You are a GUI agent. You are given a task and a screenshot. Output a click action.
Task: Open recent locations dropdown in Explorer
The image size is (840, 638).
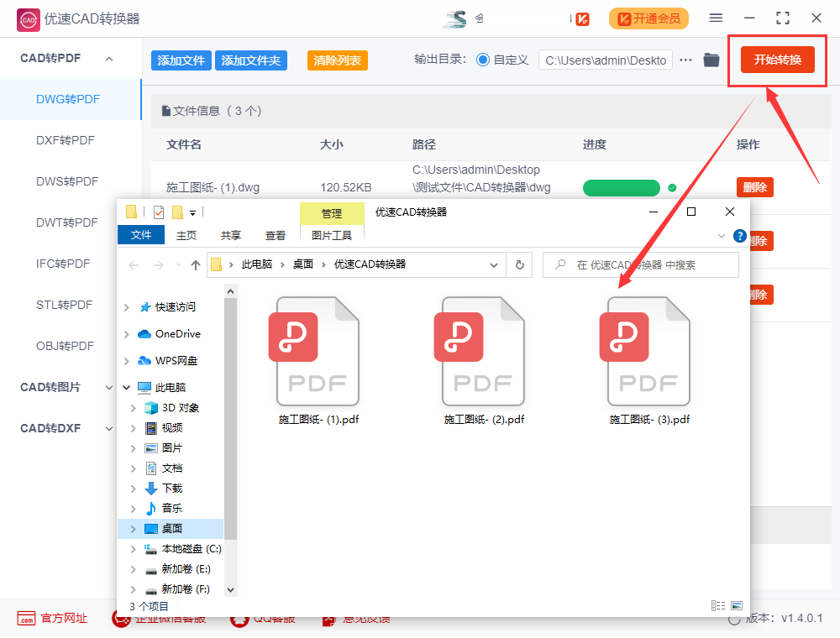point(178,265)
